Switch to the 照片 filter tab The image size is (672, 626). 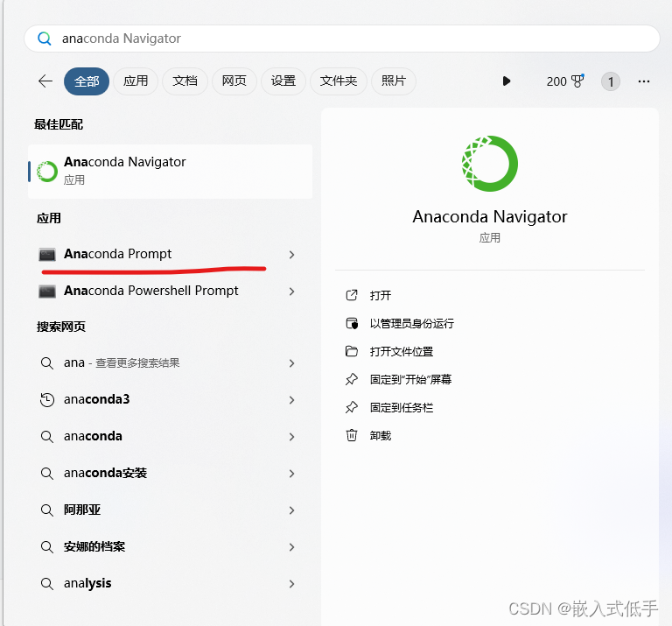pyautogui.click(x=393, y=81)
